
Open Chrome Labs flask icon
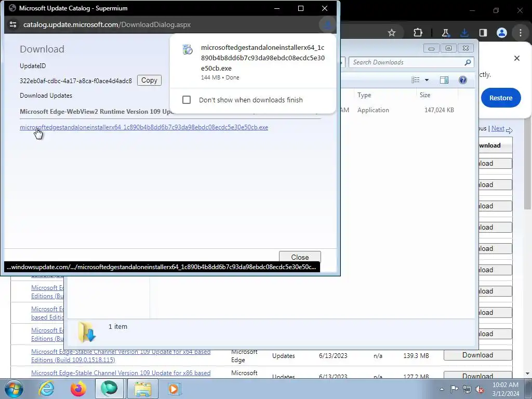tap(445, 33)
